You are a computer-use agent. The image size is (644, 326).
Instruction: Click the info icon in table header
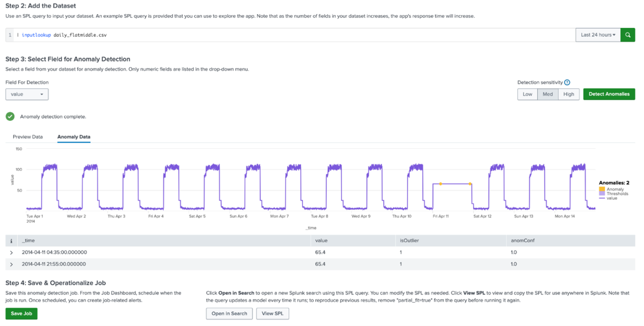[11, 241]
